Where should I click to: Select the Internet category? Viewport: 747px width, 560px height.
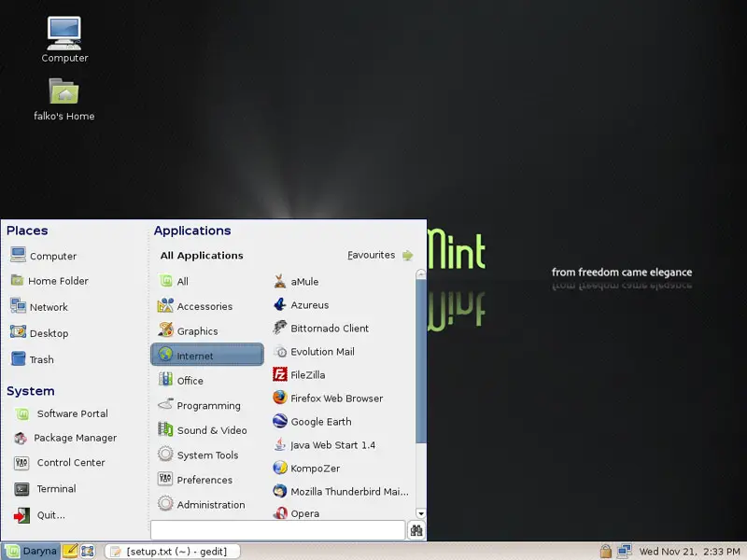[207, 355]
